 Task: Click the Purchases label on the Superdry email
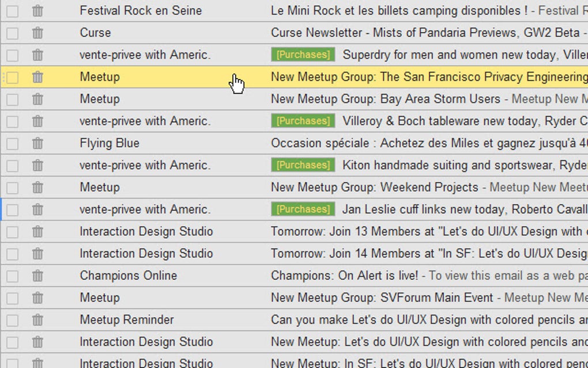click(302, 55)
